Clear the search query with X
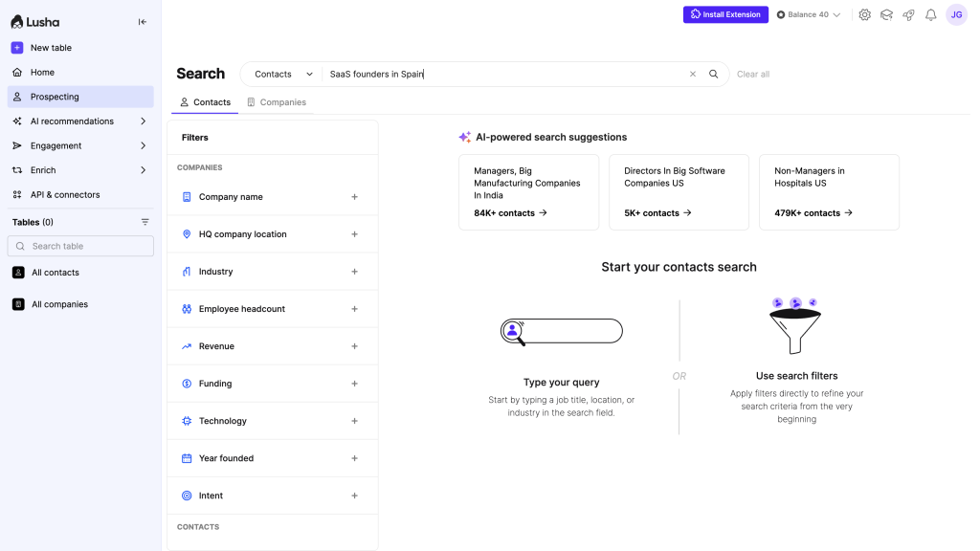 [x=693, y=74]
